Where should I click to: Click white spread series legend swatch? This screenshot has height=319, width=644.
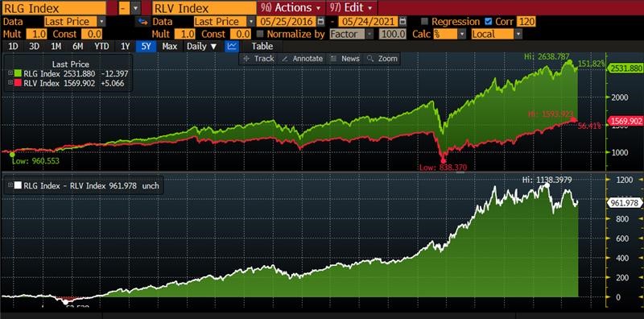[x=18, y=186]
